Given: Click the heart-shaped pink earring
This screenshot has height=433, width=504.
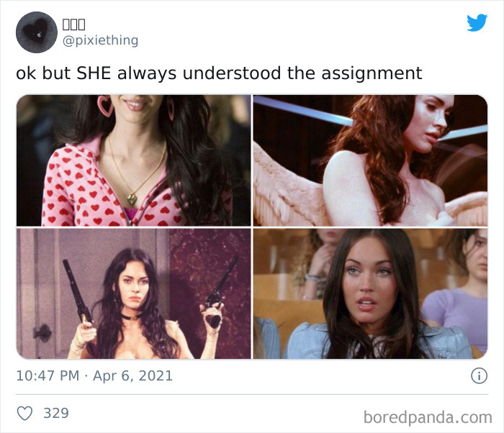Looking at the screenshot, I should [x=105, y=106].
